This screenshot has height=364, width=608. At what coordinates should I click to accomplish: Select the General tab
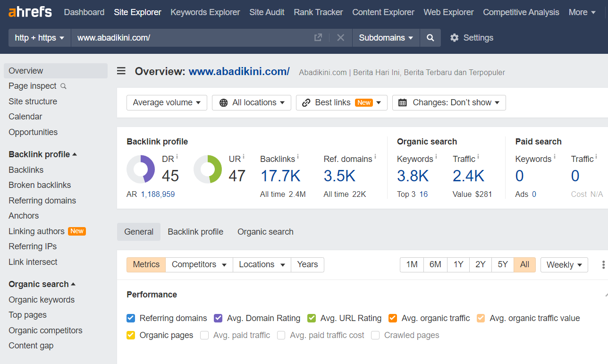139,232
